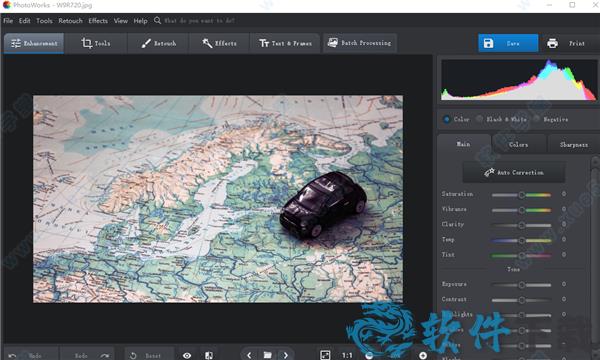Click the Temp slider handle
This screenshot has width=600, height=360.
(x=522, y=240)
